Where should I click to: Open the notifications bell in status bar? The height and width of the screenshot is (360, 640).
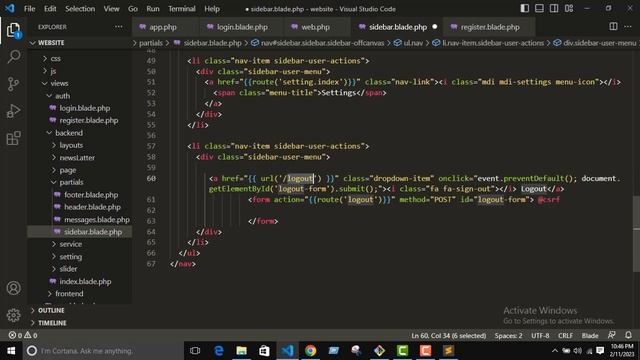click(x=628, y=335)
